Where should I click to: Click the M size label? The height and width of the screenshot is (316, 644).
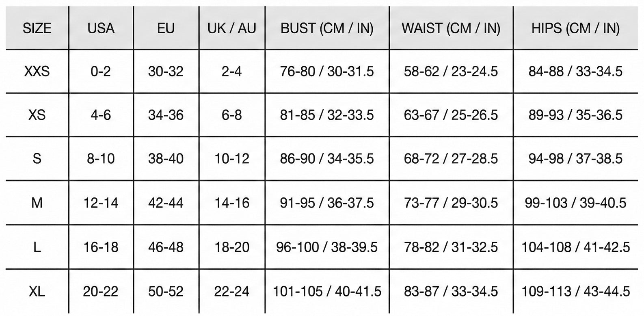tap(37, 203)
